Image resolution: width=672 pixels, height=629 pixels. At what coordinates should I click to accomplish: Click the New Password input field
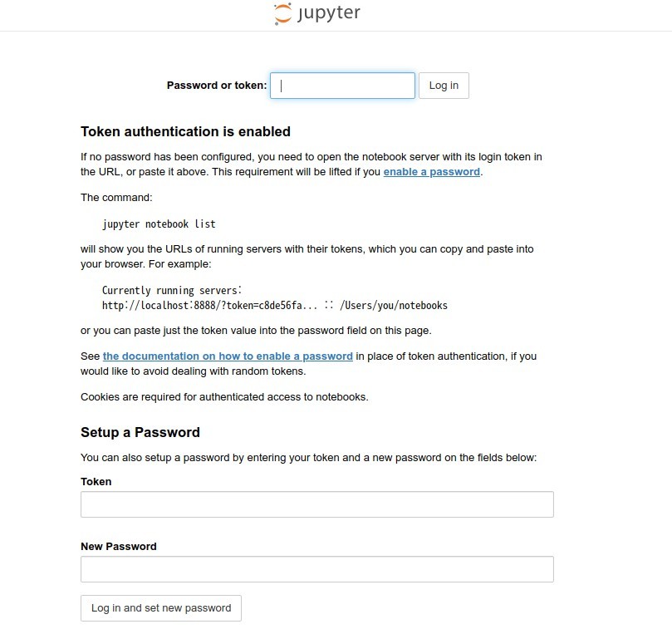coord(317,569)
